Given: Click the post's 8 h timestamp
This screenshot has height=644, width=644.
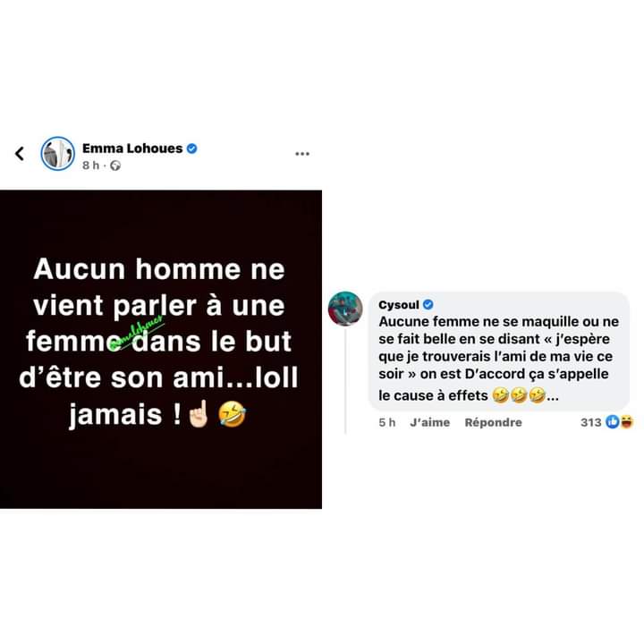Looking at the screenshot, I should [90, 165].
